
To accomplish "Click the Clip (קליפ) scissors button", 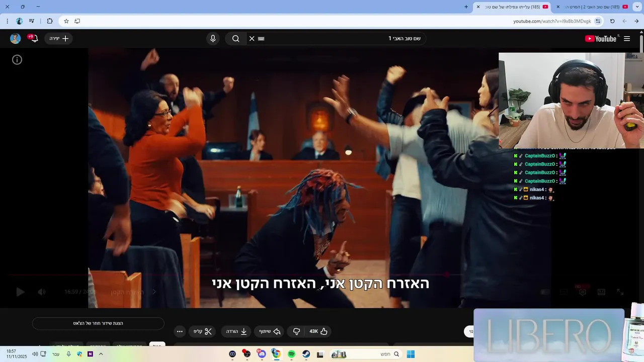I will [203, 331].
